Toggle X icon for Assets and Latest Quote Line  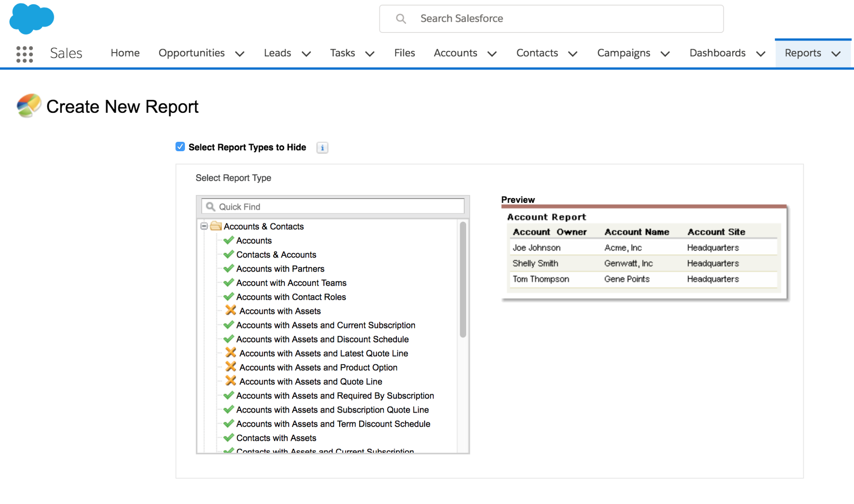point(231,352)
